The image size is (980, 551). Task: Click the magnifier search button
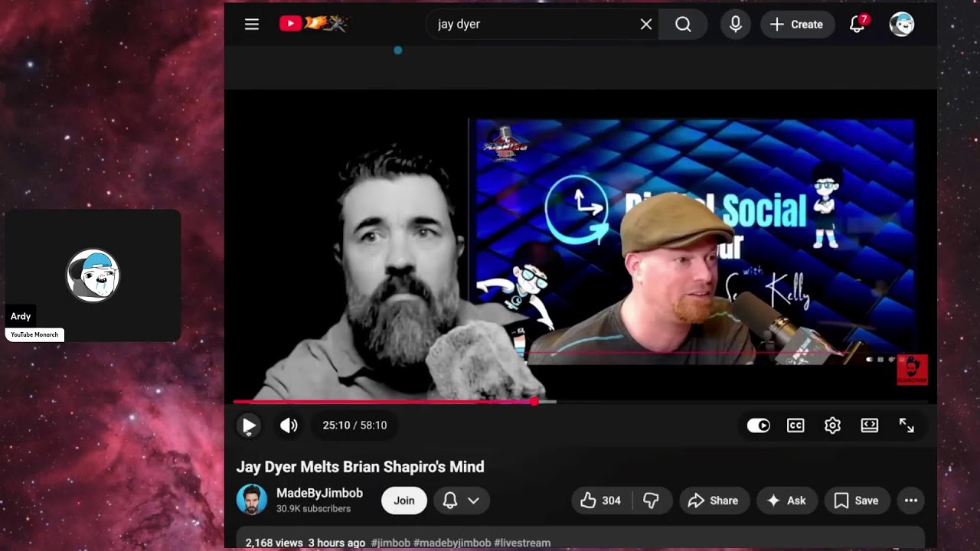pos(683,24)
